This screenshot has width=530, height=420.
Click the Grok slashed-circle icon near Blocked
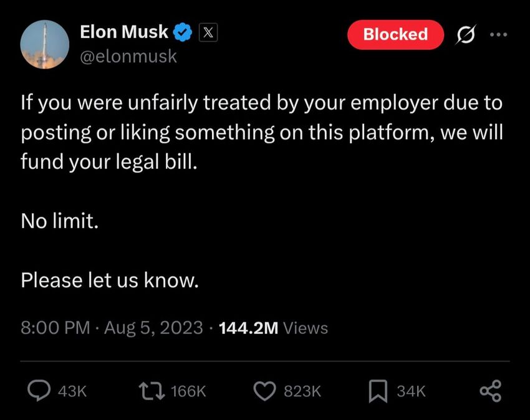coord(466,34)
